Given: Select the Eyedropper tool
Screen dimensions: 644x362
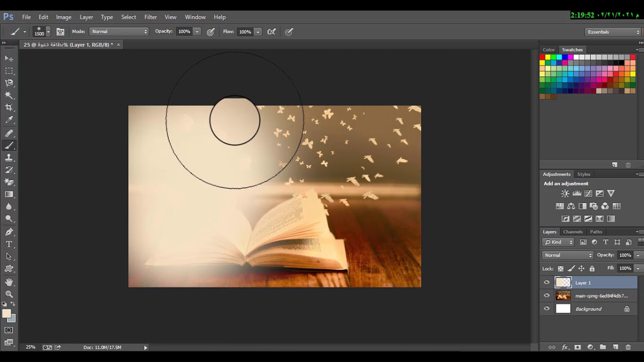Looking at the screenshot, I should point(9,120).
